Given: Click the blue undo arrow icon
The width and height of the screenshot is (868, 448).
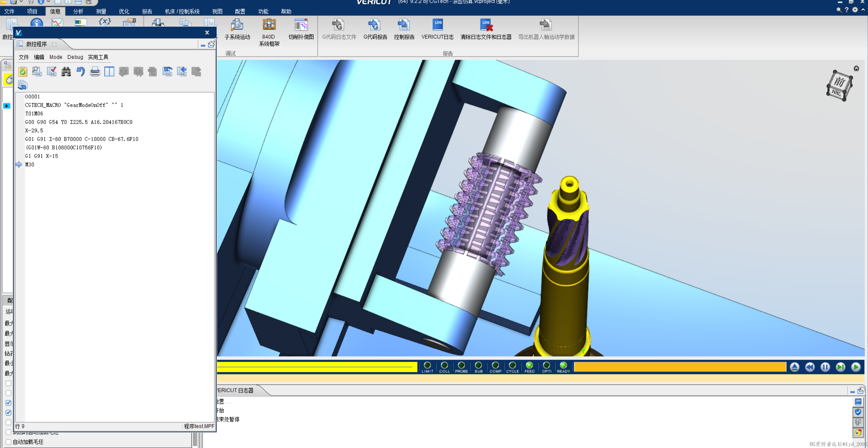Looking at the screenshot, I should [x=81, y=71].
